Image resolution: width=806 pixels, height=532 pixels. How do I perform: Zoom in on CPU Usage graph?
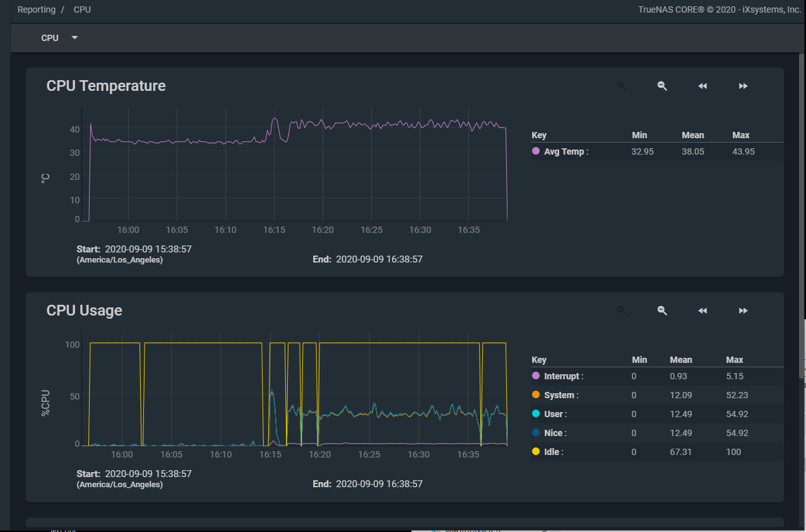(x=621, y=310)
